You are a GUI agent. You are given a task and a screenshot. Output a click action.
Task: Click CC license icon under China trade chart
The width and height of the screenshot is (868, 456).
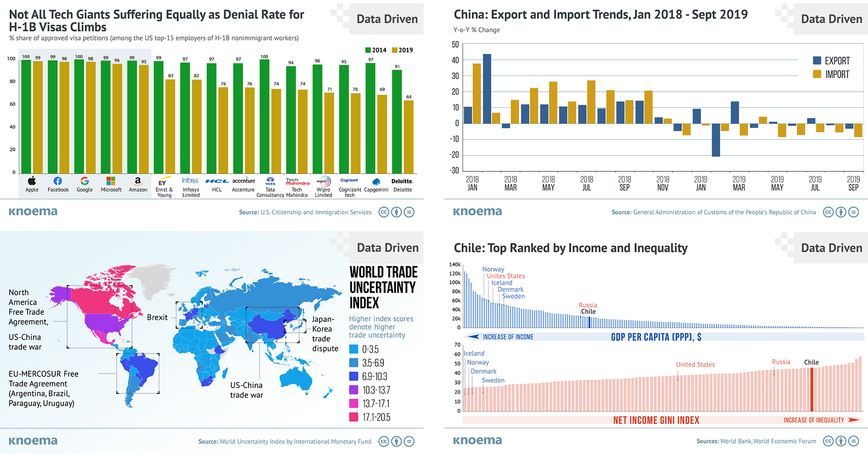828,212
